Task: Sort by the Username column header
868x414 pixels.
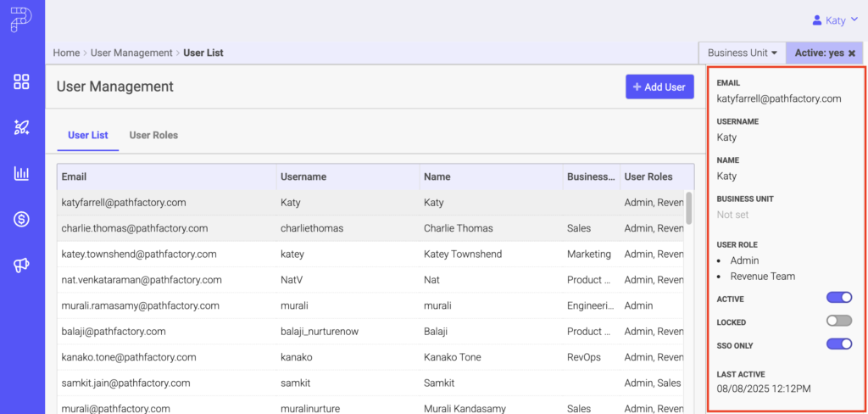Action: 348,176
